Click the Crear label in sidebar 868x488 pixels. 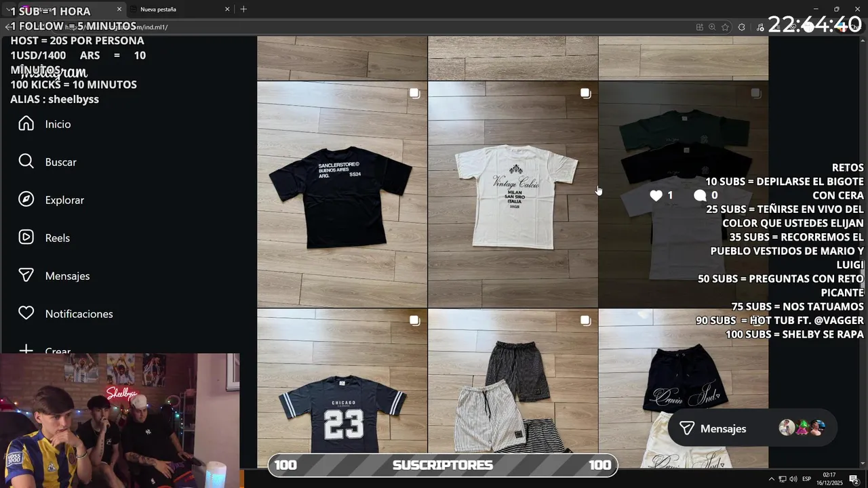[58, 351]
